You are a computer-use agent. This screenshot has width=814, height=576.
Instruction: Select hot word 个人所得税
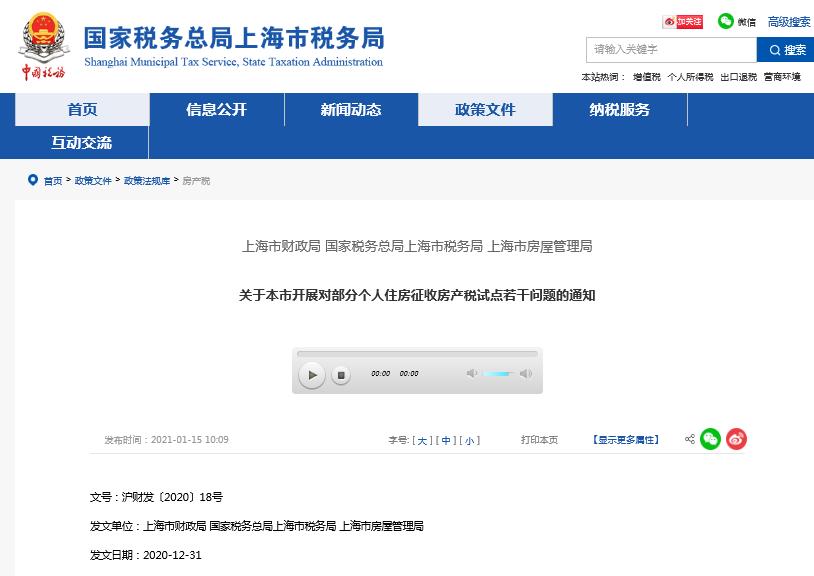[x=690, y=77]
